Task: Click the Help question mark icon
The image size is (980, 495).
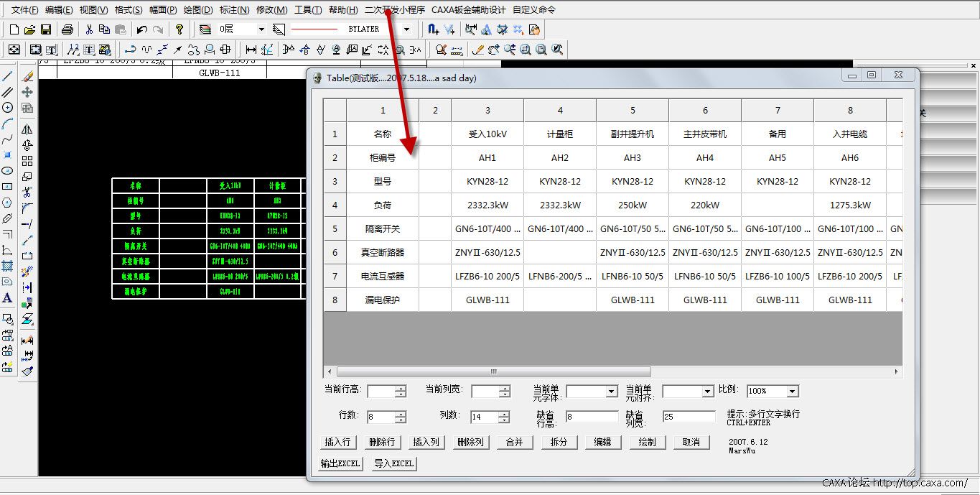Action: pos(179,29)
